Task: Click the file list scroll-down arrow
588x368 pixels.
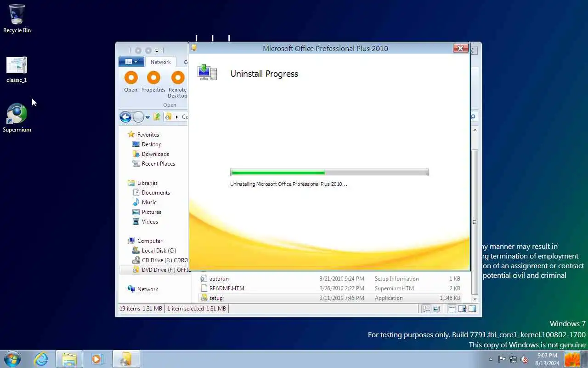Action: [475, 299]
